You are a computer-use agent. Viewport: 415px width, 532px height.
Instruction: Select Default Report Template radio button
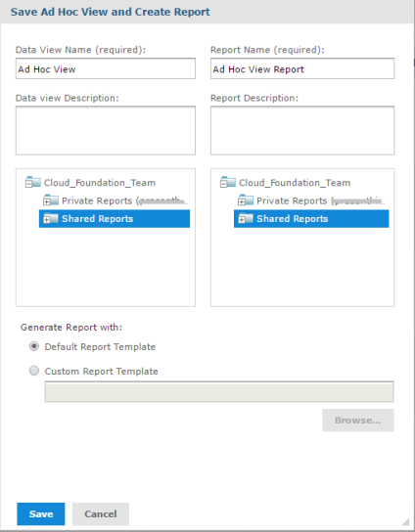coord(34,346)
